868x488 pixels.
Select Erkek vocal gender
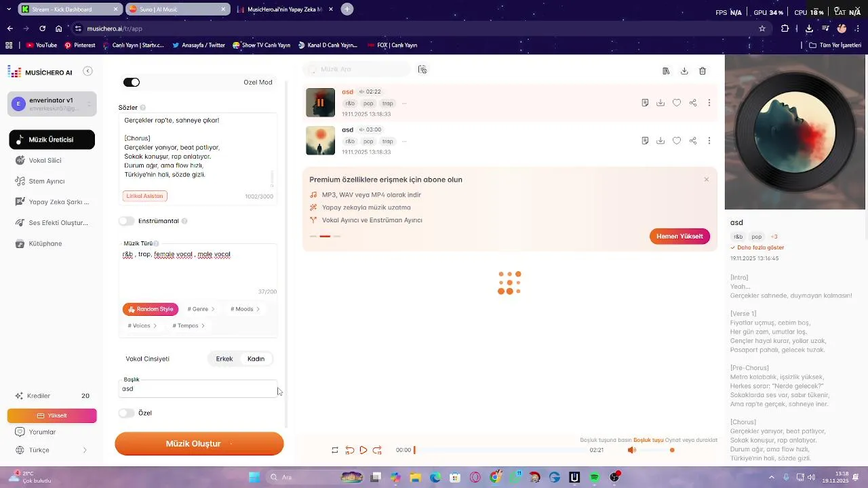pyautogui.click(x=224, y=359)
